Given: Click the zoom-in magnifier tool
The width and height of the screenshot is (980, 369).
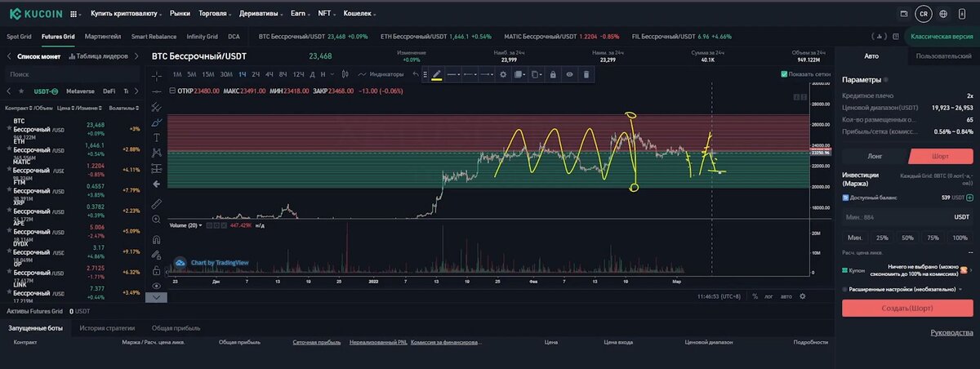Looking at the screenshot, I should point(156,219).
